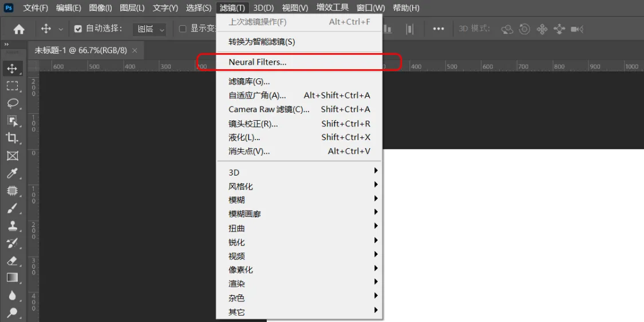Choose 消失点(V)...

(299, 151)
